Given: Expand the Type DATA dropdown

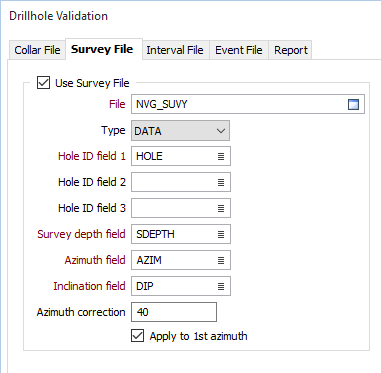Looking at the screenshot, I should [180, 131].
